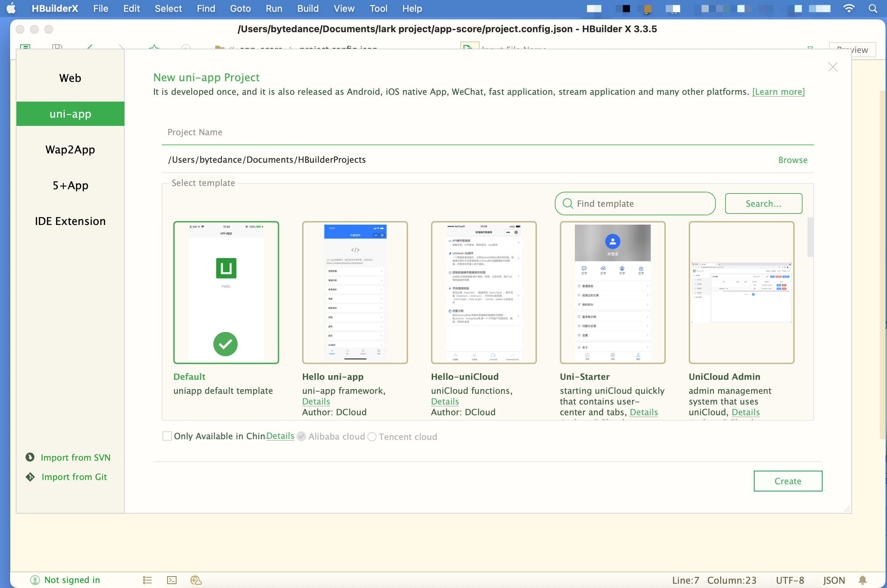Click Browse to change project location
The width and height of the screenshot is (887, 588).
pyautogui.click(x=793, y=160)
